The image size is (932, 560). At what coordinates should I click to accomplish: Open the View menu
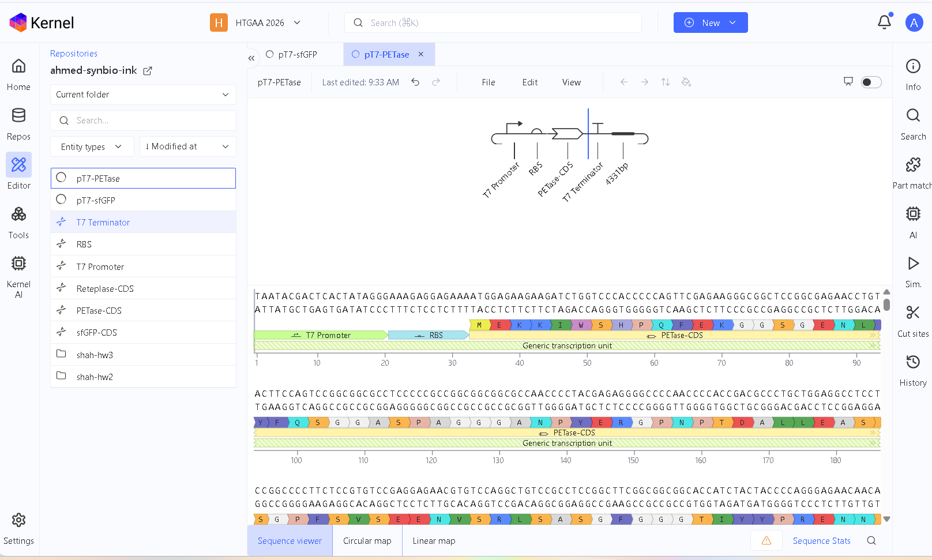pos(572,82)
